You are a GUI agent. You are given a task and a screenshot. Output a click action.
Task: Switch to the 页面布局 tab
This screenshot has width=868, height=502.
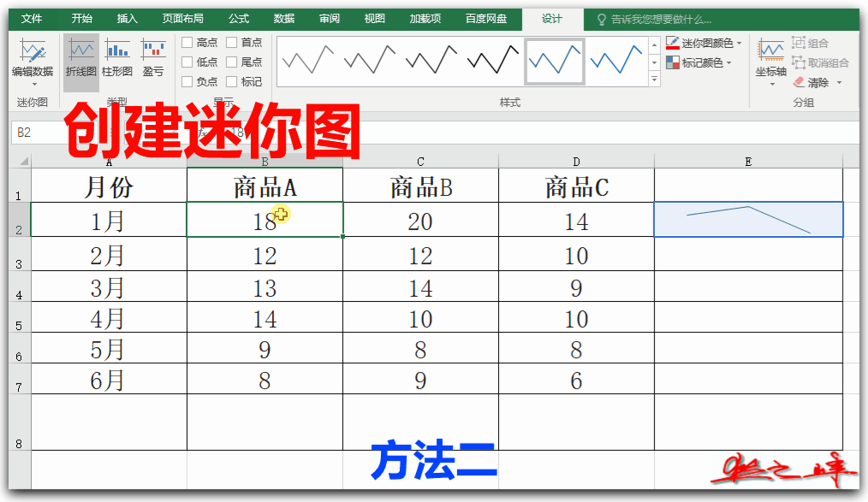(182, 19)
